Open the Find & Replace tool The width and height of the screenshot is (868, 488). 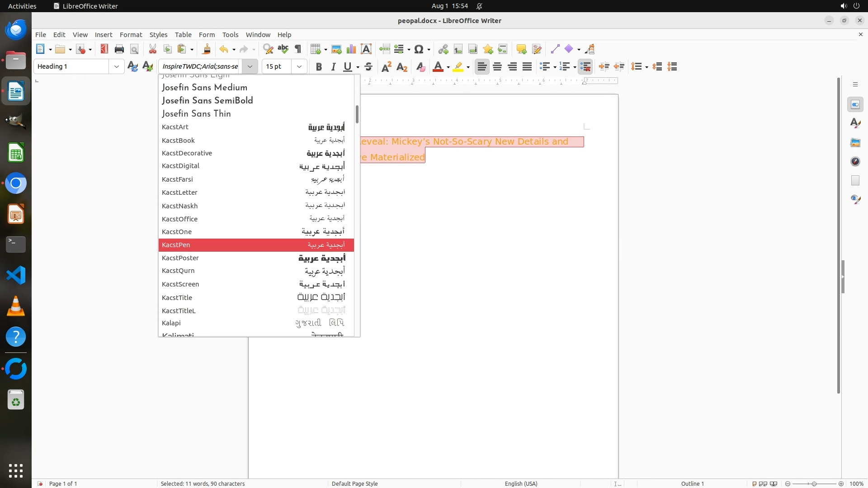pyautogui.click(x=268, y=49)
